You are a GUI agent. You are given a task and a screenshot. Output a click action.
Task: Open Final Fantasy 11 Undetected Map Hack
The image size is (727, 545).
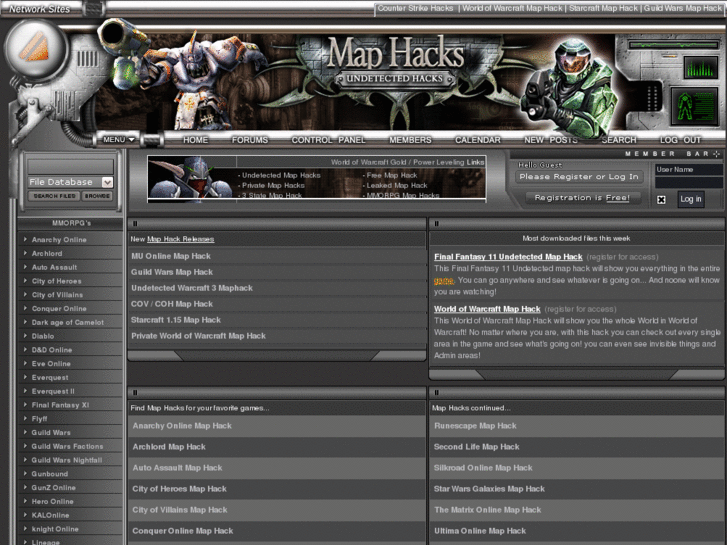[508, 256]
